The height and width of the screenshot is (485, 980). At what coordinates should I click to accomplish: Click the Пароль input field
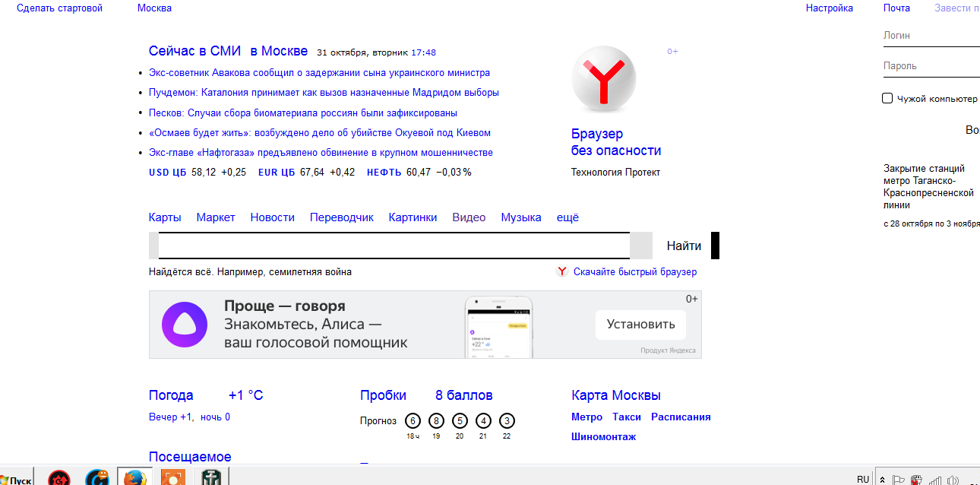pyautogui.click(x=931, y=66)
